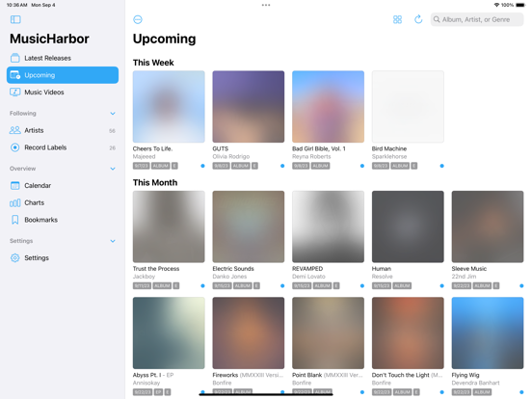Open Bad Girl Bible, Vol. 1 artwork
This screenshot has height=399, width=532.
(x=328, y=107)
